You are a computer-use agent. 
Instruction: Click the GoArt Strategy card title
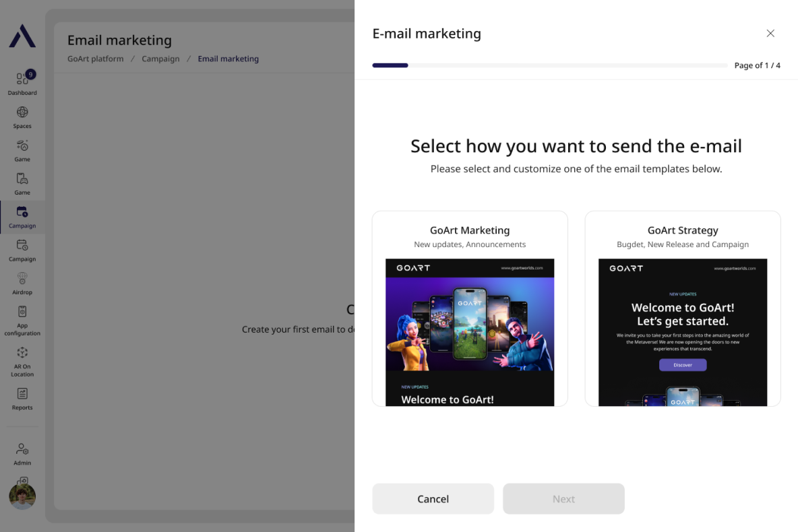click(683, 230)
